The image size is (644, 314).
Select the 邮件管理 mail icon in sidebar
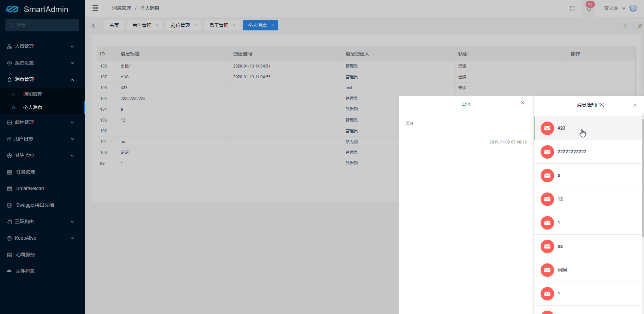pos(9,122)
